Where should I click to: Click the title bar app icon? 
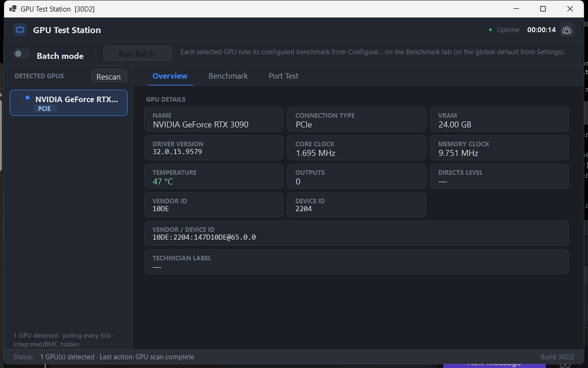(13, 9)
